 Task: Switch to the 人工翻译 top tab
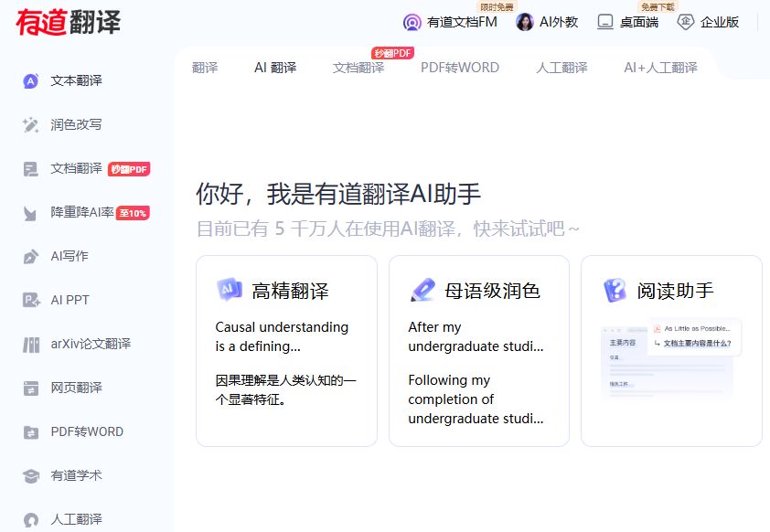point(561,68)
